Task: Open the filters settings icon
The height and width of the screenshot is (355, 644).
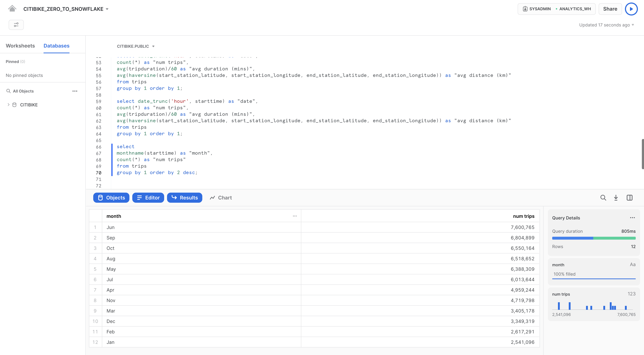Action: point(16,25)
